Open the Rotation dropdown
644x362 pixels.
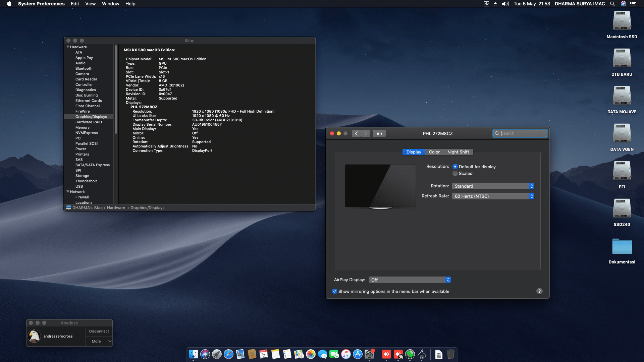pyautogui.click(x=493, y=186)
